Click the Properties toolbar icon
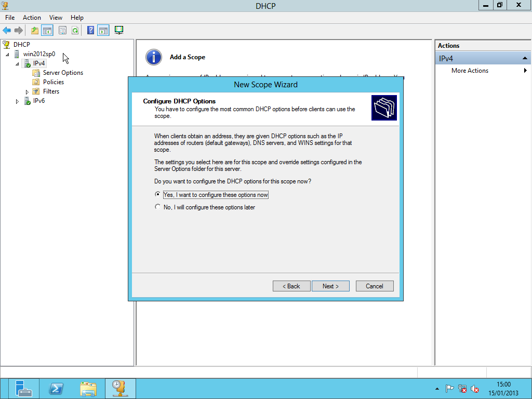532x399 pixels. (x=62, y=31)
